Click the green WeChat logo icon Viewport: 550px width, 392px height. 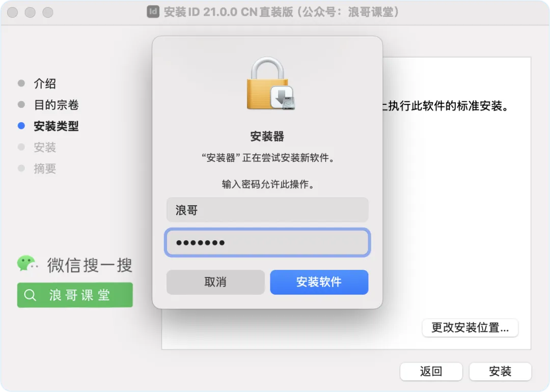(28, 264)
